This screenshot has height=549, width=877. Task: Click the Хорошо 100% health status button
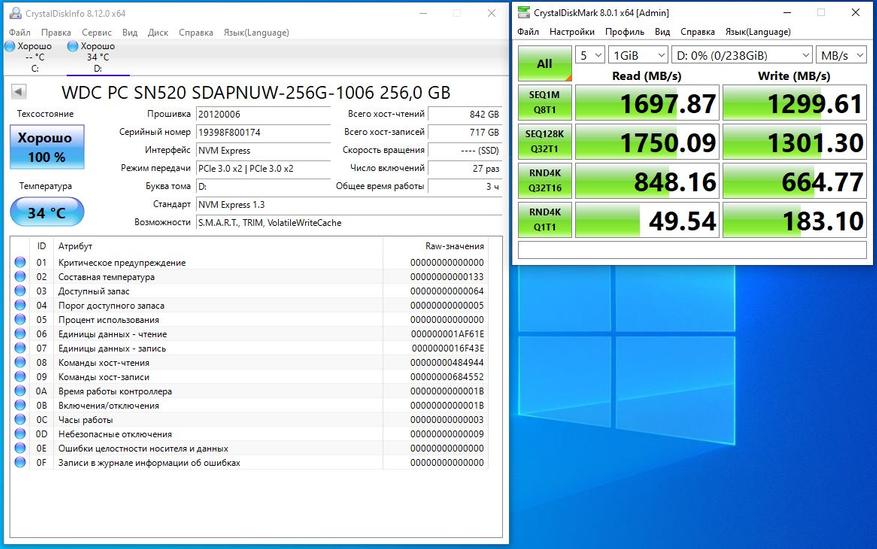[46, 147]
